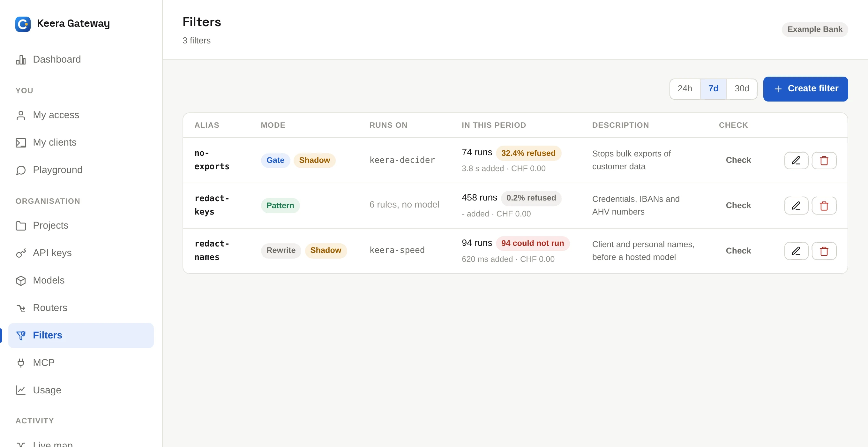Click the Example Bank organisation badge
The height and width of the screenshot is (447, 868).
click(814, 30)
